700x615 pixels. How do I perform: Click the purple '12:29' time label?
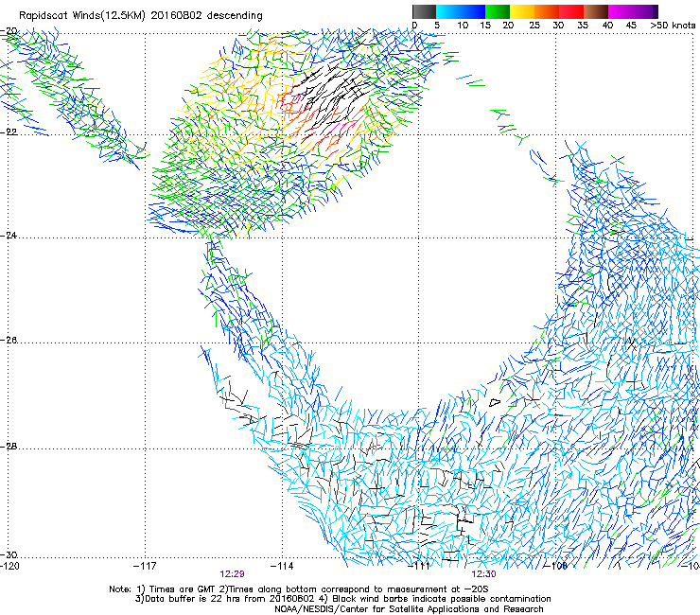click(232, 574)
